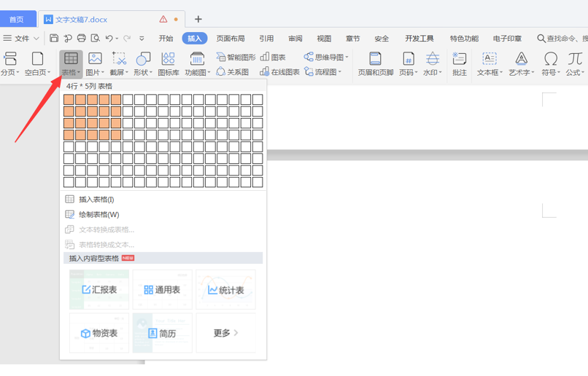Go to the 首页 home tab
The height and width of the screenshot is (376, 588).
(x=18, y=19)
